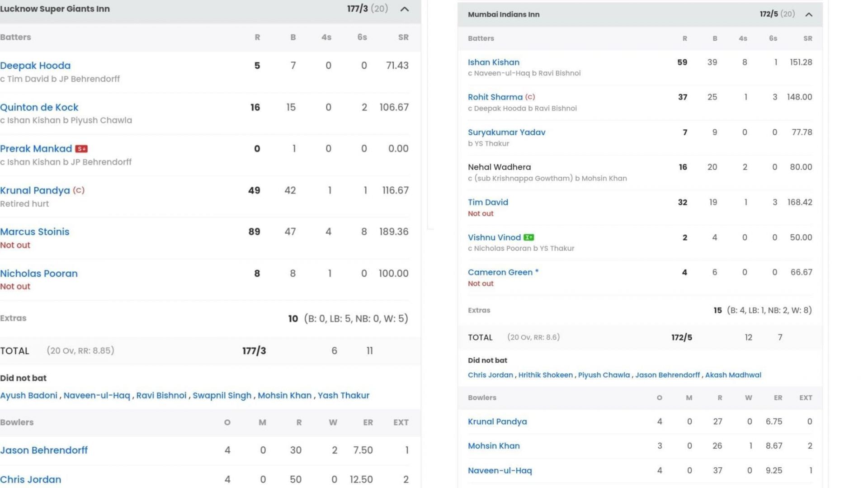Open Ishan Kishan batter profile
868x488 pixels.
point(493,62)
